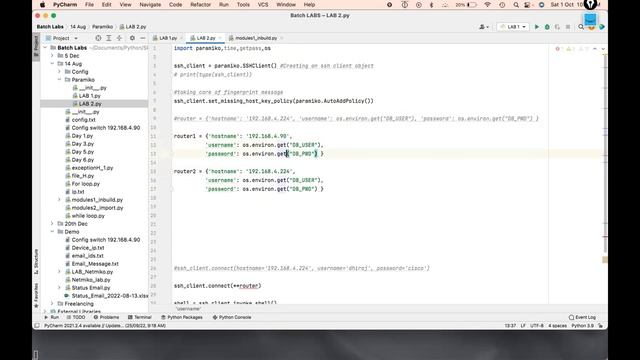This screenshot has width=640, height=360.
Task: Open the Refactor menu
Action: (200, 5)
